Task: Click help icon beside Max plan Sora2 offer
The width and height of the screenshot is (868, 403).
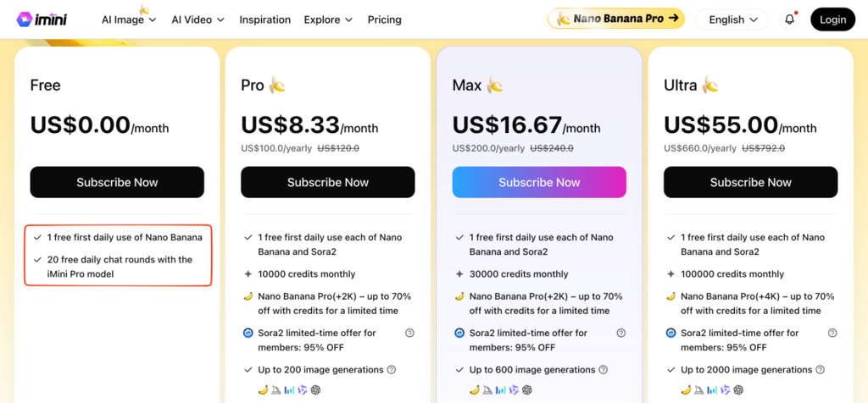Action: tap(620, 334)
